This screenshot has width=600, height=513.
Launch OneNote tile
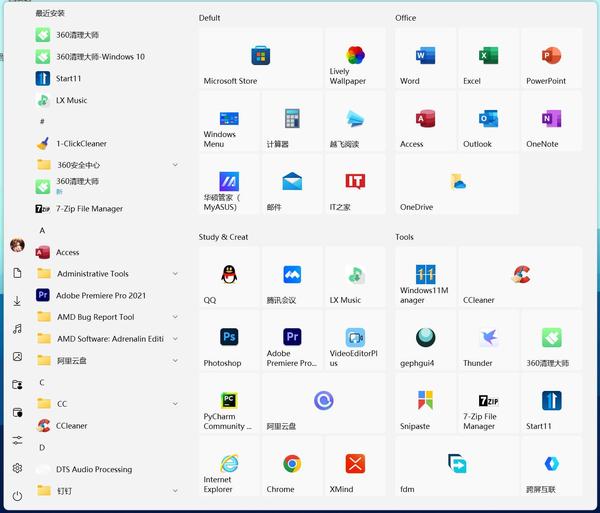(x=551, y=122)
